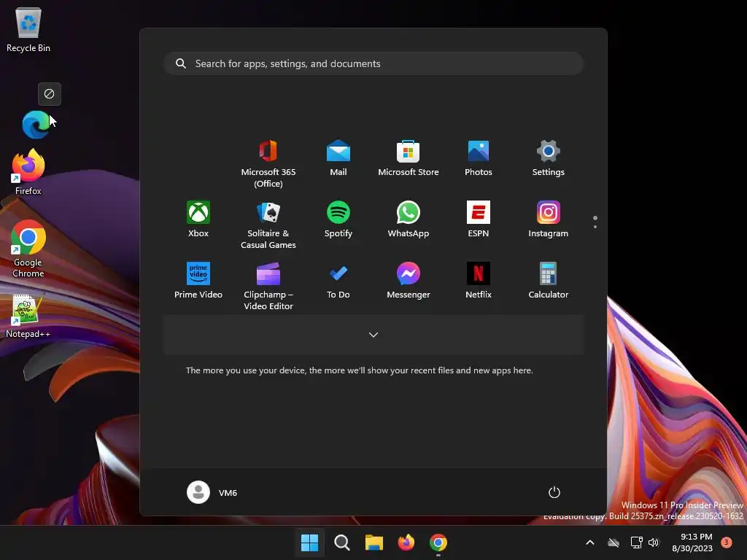Open Google Chrome from the taskbar
Image resolution: width=747 pixels, height=560 pixels.
pyautogui.click(x=438, y=542)
